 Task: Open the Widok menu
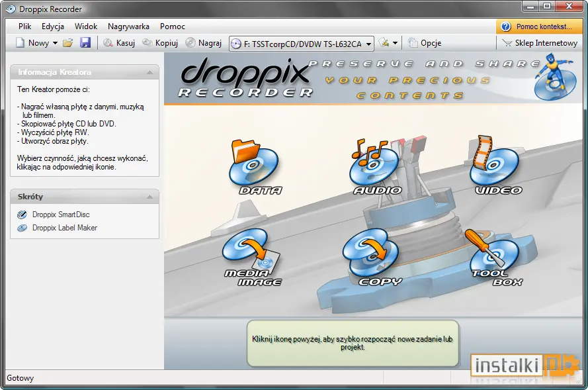click(86, 26)
